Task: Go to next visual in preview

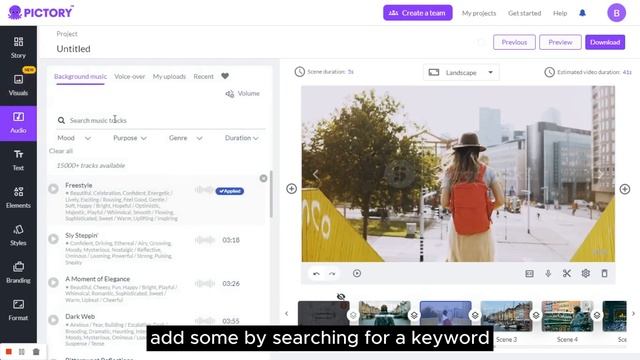Action: (601, 174)
